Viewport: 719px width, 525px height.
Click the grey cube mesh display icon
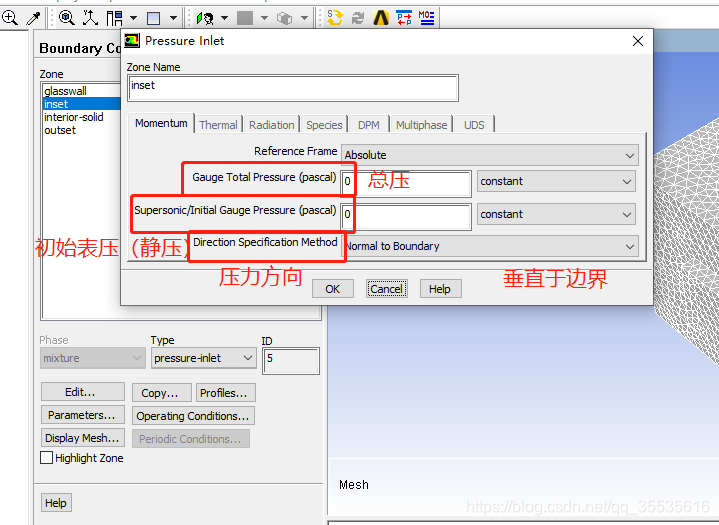[x=285, y=18]
